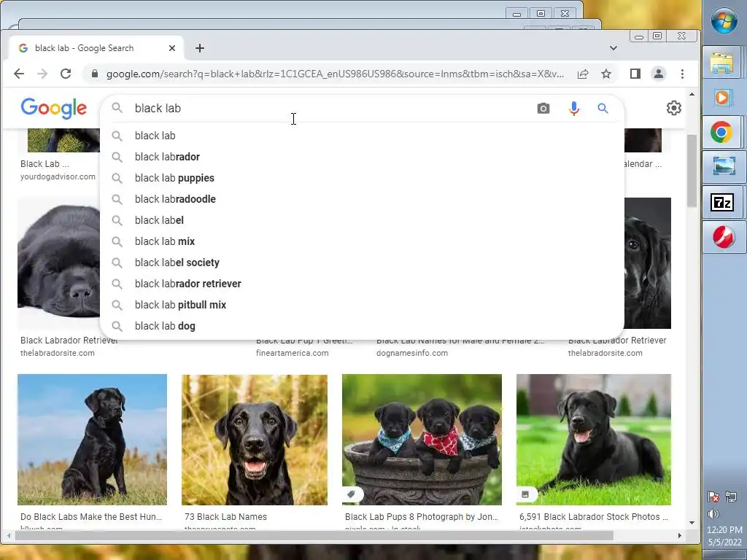Click the blue magnifier search button
747x560 pixels.
[x=603, y=108]
